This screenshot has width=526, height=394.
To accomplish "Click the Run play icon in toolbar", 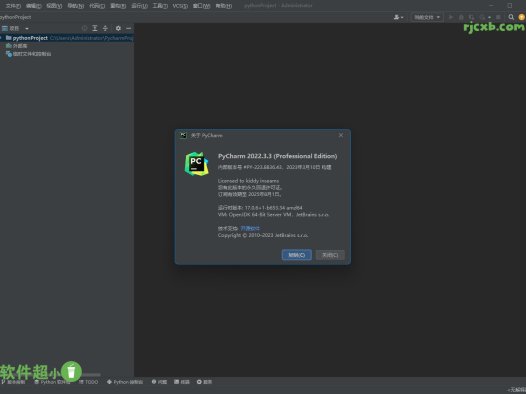I will pos(451,17).
